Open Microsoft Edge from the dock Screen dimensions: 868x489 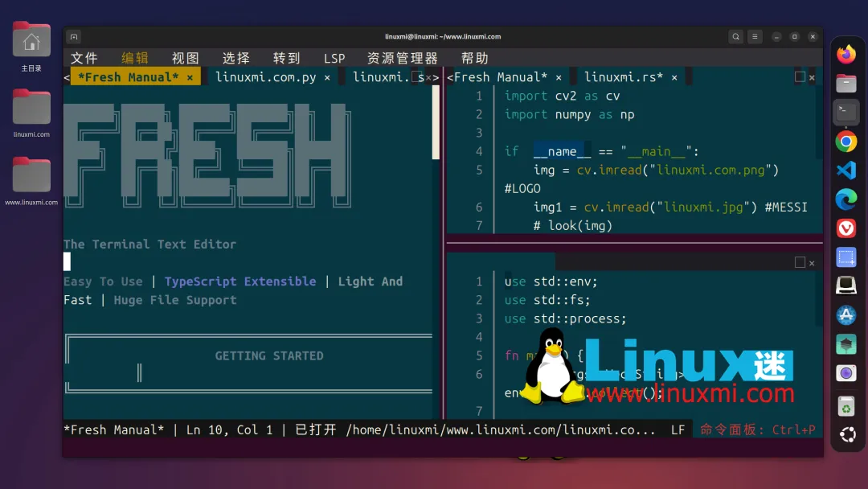[x=845, y=199]
